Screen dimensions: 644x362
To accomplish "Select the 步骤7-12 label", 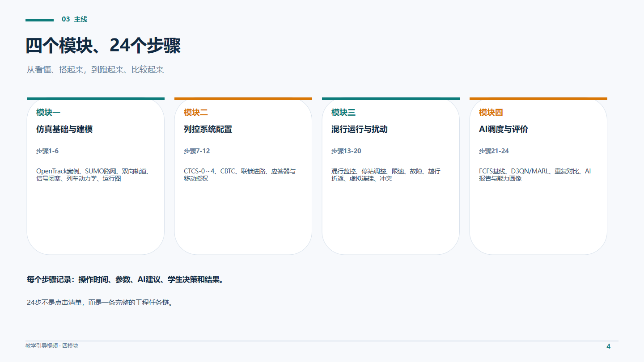I will click(197, 151).
